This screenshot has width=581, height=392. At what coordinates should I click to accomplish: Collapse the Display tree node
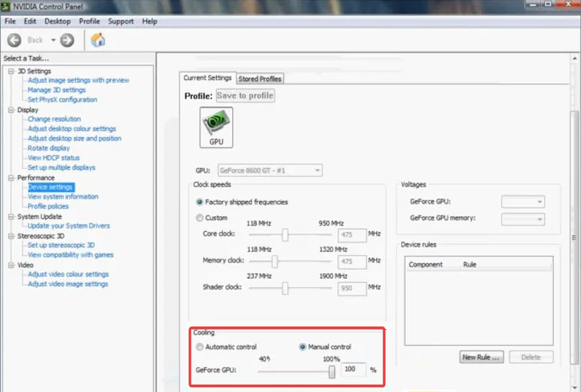pos(11,110)
